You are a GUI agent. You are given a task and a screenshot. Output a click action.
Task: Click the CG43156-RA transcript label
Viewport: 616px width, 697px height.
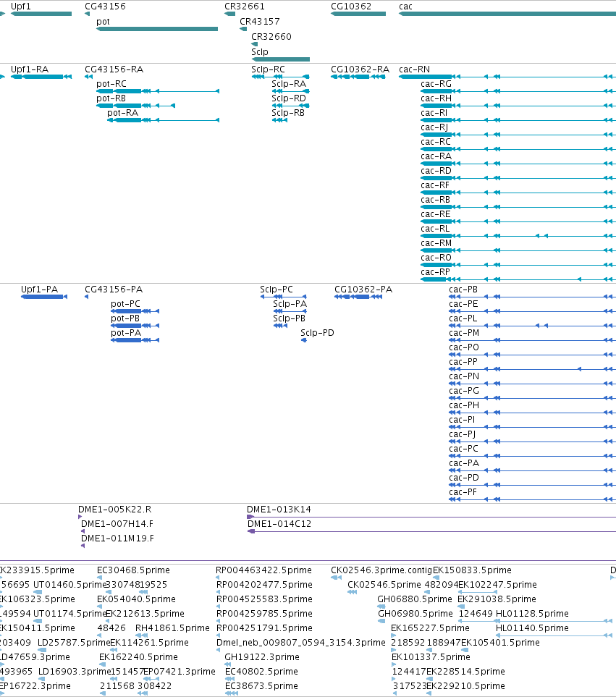pos(114,69)
